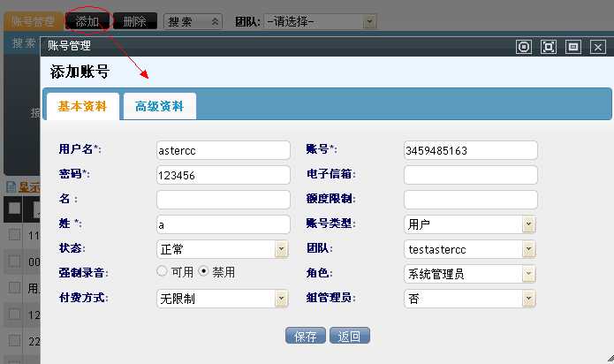Open the 账号类型 dropdown showing 用户

click(x=470, y=224)
